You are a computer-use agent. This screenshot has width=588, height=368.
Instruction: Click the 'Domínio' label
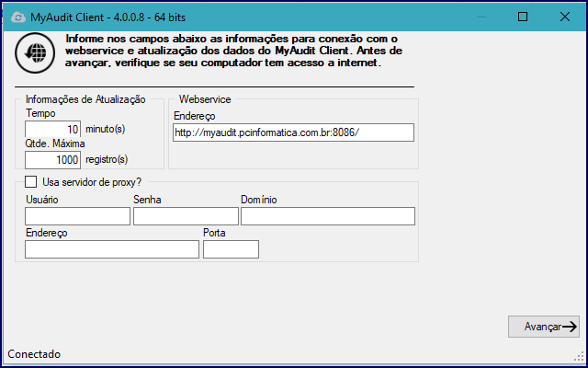click(x=259, y=200)
